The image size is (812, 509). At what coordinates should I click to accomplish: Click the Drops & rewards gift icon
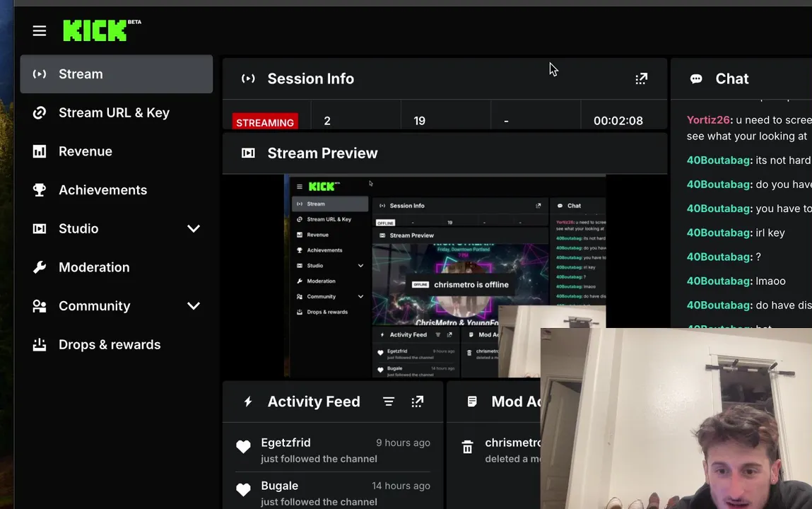click(x=40, y=345)
